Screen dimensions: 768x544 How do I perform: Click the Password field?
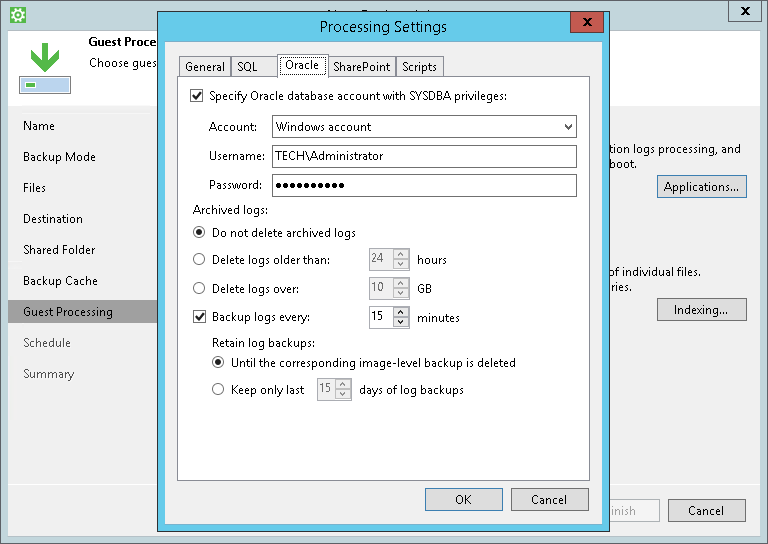click(424, 185)
